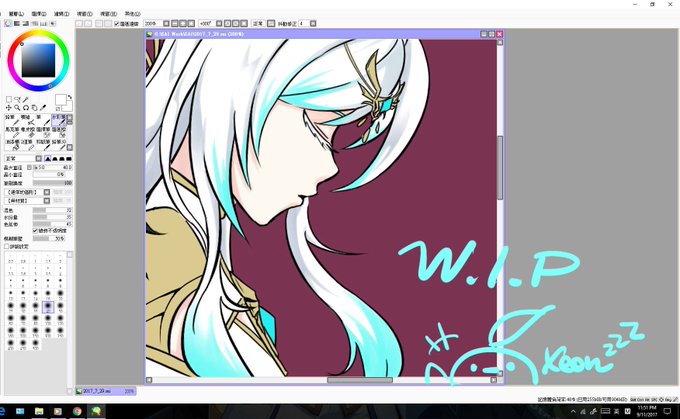
Task: Select the magic wand tool
Action: tap(25, 100)
